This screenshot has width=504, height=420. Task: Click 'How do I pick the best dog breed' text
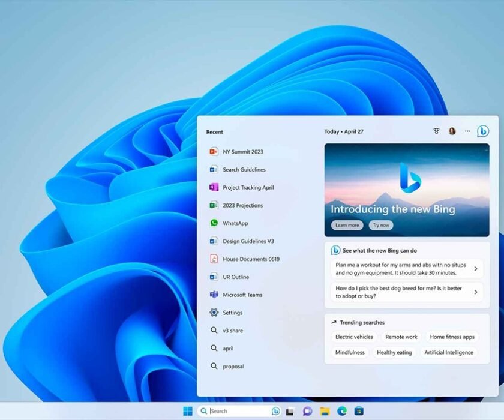tap(398, 292)
